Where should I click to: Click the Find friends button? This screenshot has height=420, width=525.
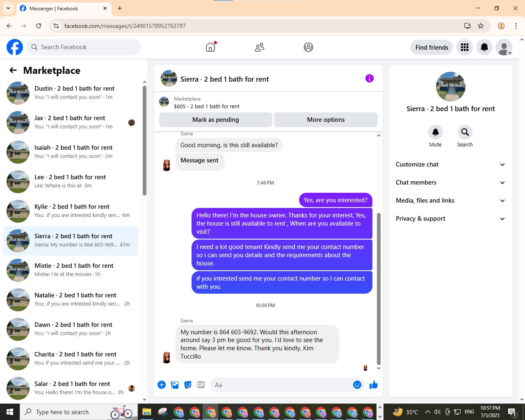[432, 47]
